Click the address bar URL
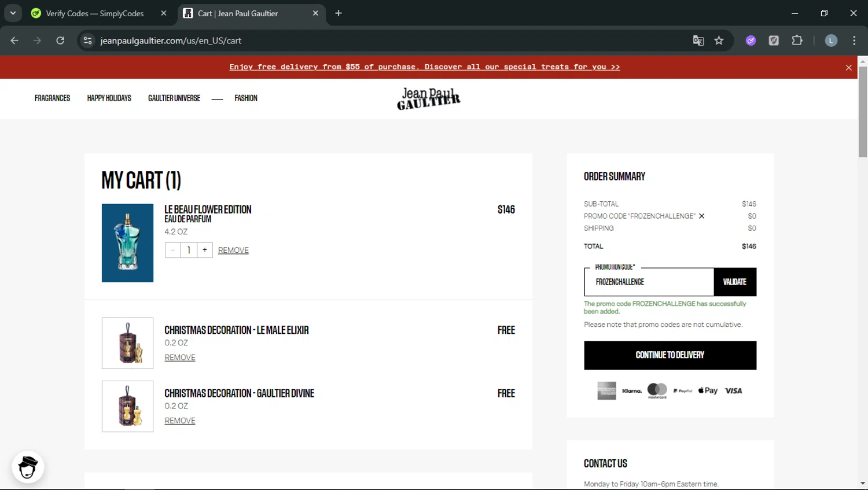 (x=171, y=40)
